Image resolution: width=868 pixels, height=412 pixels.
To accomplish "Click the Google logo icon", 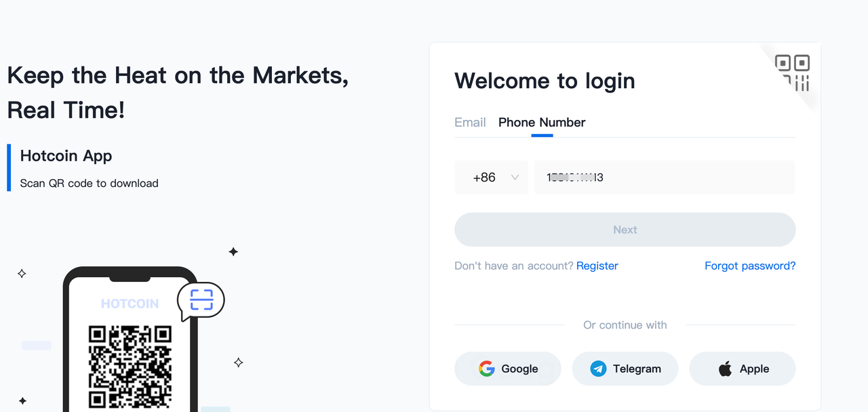I will (x=486, y=369).
